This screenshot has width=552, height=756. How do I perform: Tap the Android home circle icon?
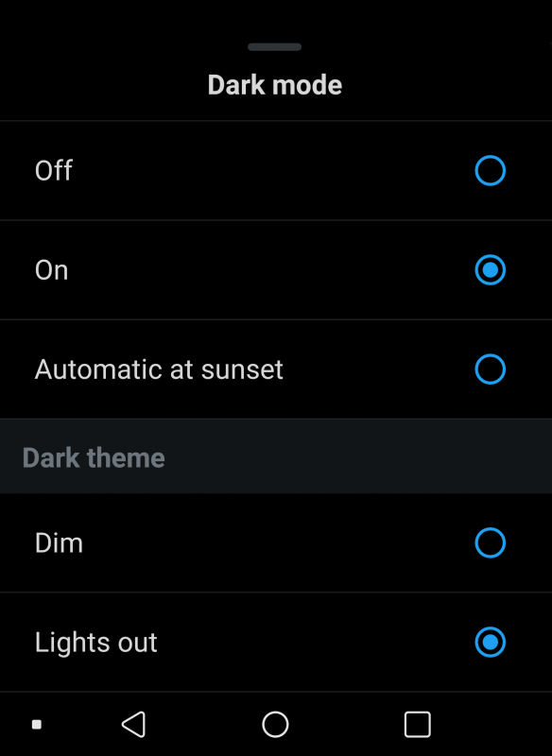[275, 724]
